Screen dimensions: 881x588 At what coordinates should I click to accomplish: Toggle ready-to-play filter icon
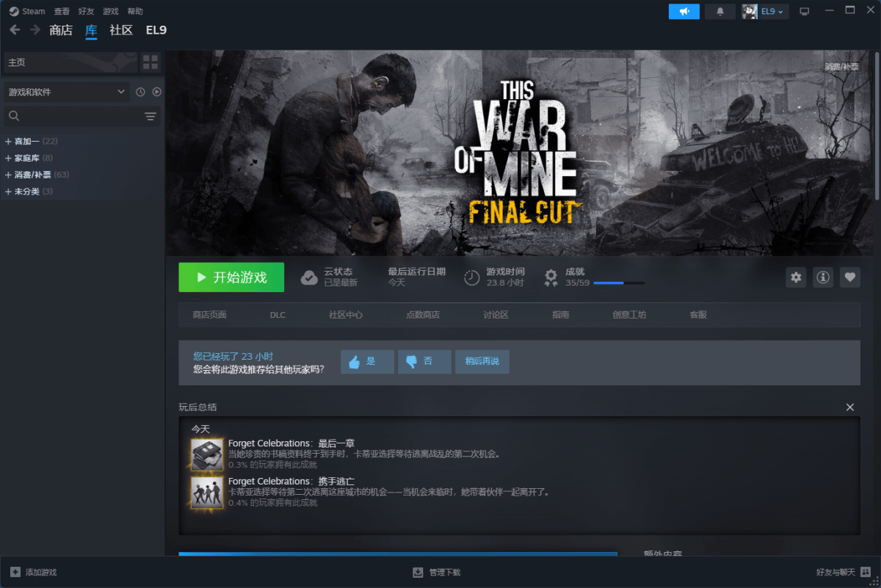tap(156, 92)
